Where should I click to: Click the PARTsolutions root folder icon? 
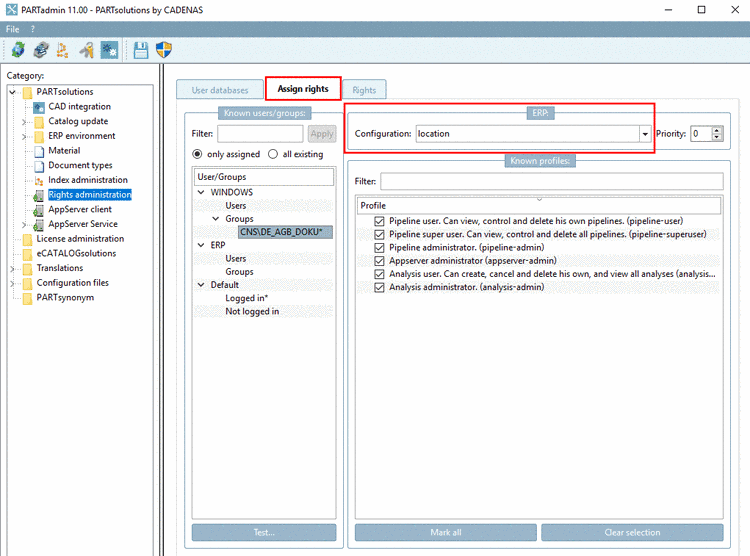coord(28,92)
